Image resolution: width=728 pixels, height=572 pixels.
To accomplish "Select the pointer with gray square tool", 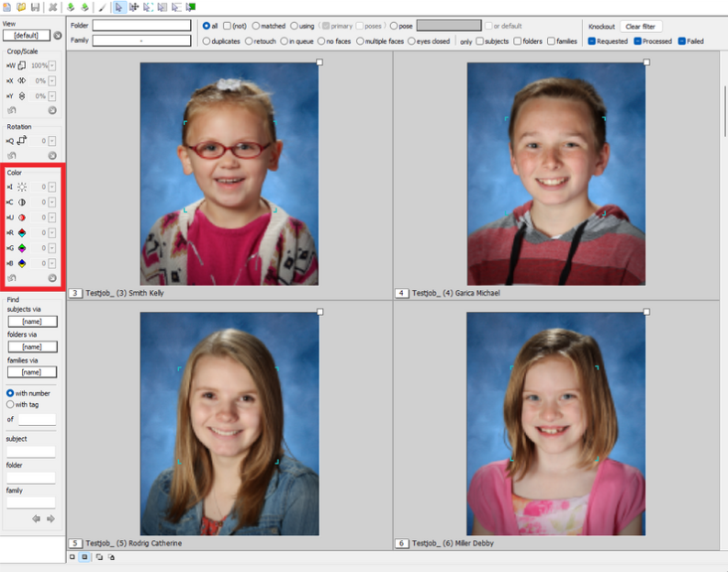I will (162, 7).
